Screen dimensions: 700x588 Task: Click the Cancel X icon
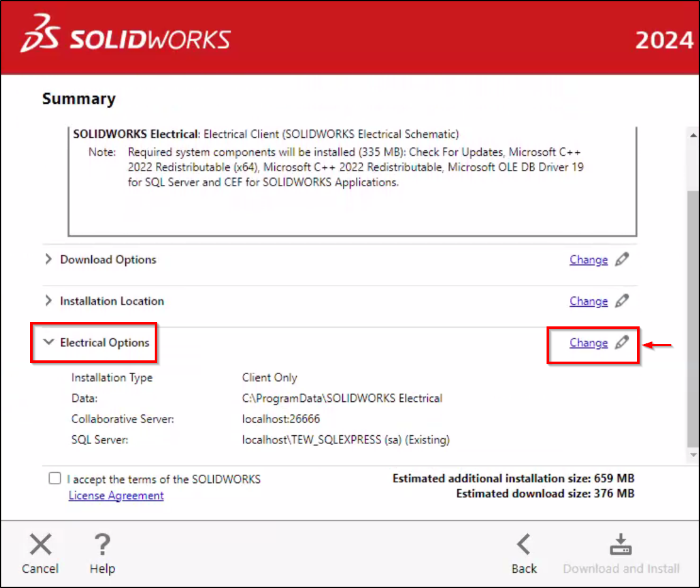41,544
